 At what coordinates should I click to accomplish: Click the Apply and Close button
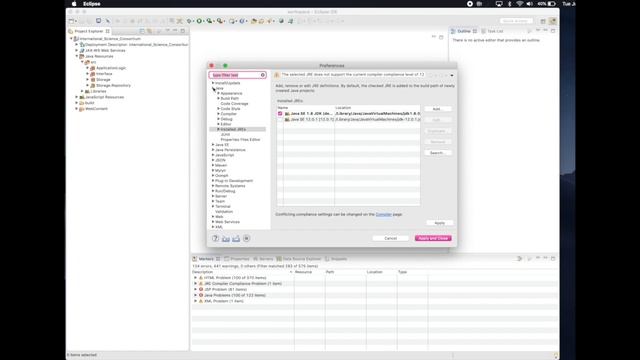click(433, 238)
